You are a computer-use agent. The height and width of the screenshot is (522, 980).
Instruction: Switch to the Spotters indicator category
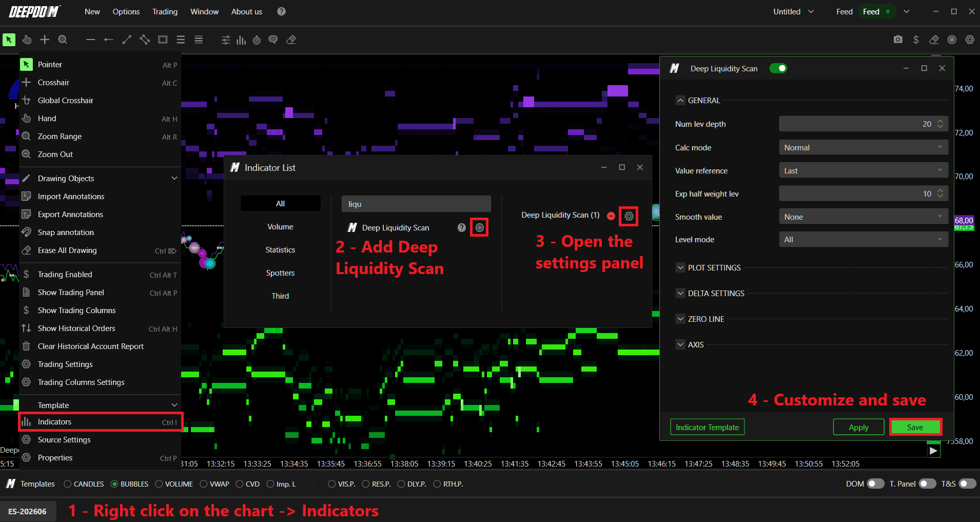coord(280,273)
